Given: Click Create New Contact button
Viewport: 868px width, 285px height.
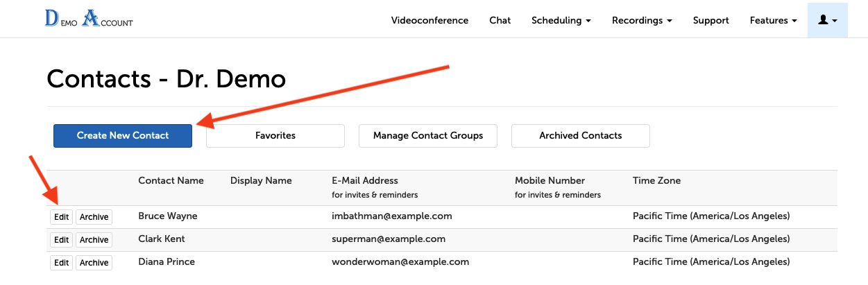Looking at the screenshot, I should 123,135.
